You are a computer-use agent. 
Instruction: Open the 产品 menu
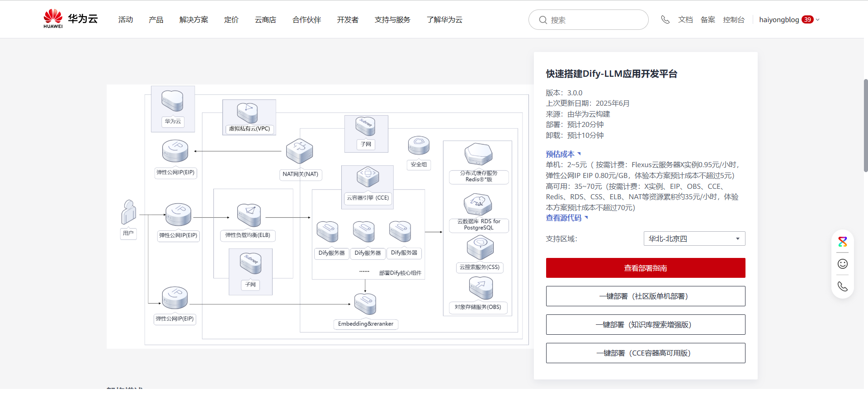tap(156, 19)
